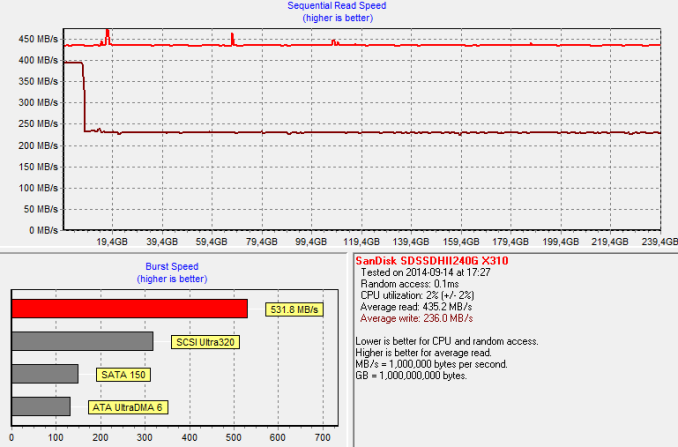Select the Average read: 435.2 MB/s line
The height and width of the screenshot is (447, 678).
click(x=416, y=307)
